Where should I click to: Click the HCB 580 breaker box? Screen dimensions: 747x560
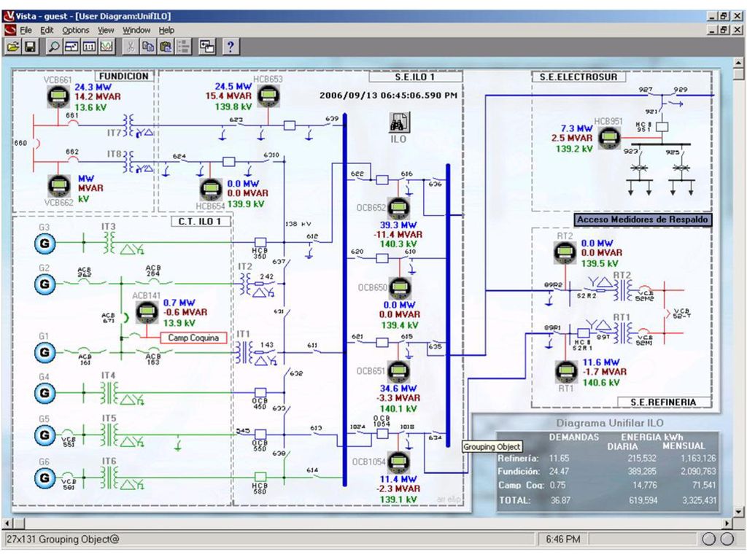(x=260, y=477)
